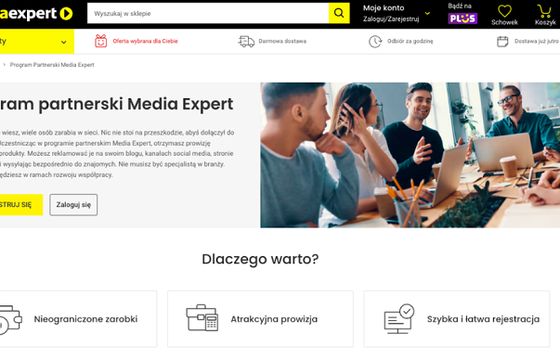Open the Schowek heart icon

coord(504,11)
